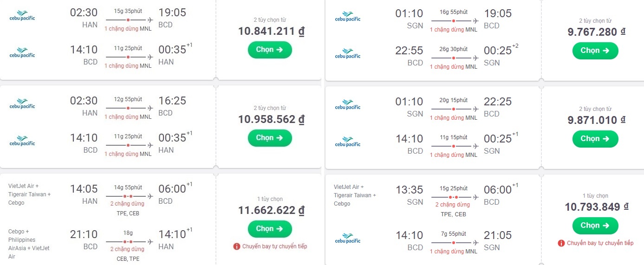Viewport: 644px width, 265px height.
Task: Pick the 10.793.849 ₫ Saigon option
Action: click(x=595, y=226)
